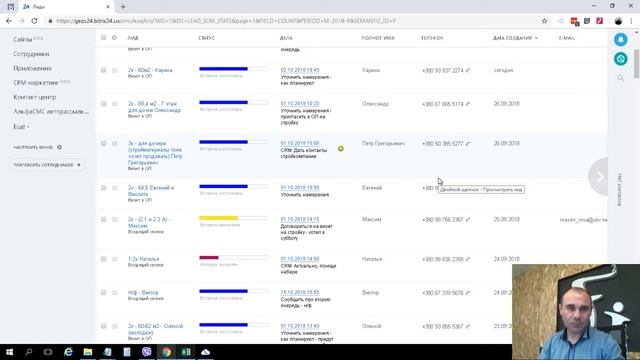The image size is (640, 360).
Task: Open row actions menu for Олексій lead
Action: click(115, 326)
